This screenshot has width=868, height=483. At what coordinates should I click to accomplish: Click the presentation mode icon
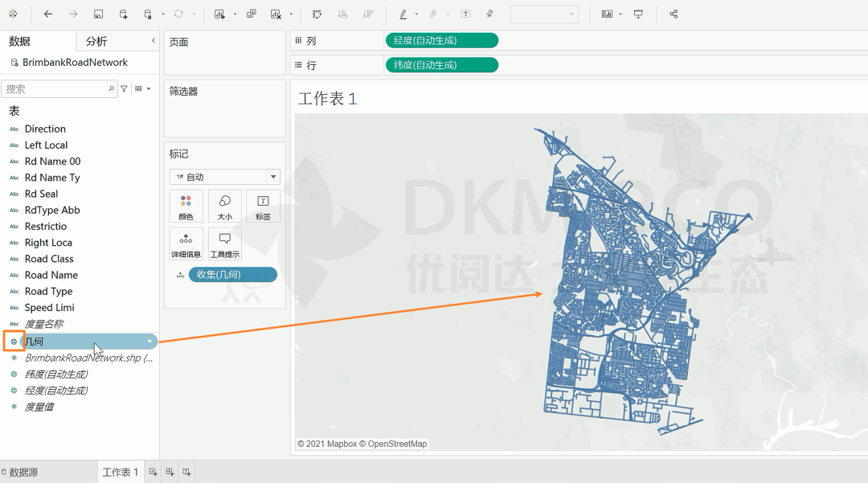coord(638,14)
